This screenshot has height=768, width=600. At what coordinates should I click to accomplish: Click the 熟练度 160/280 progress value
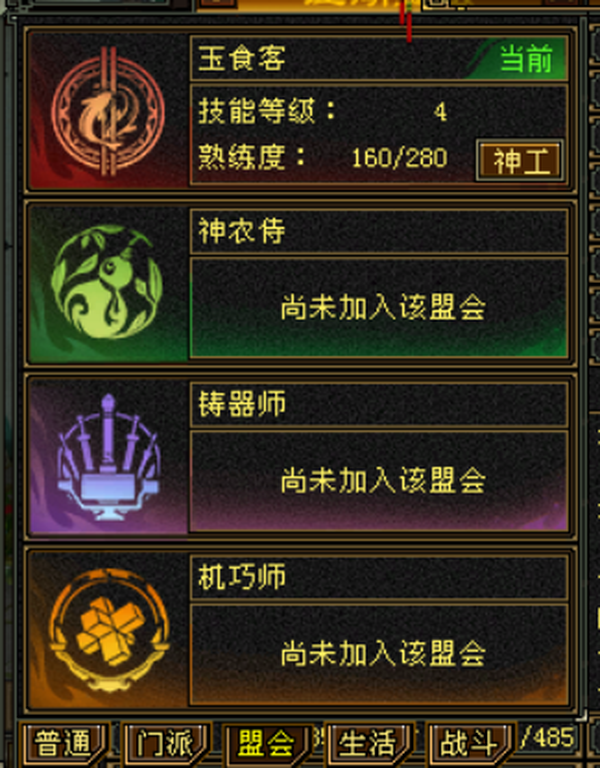click(399, 158)
